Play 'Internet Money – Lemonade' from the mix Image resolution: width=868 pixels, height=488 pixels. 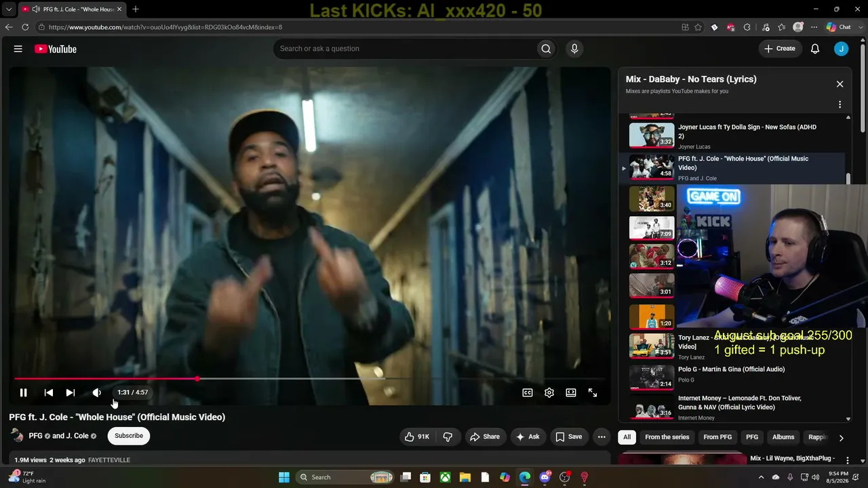734,408
